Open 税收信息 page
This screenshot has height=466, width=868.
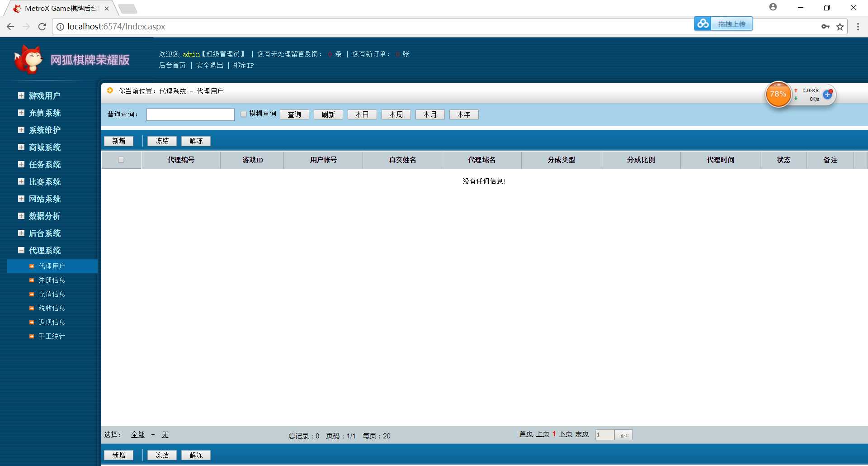52,309
